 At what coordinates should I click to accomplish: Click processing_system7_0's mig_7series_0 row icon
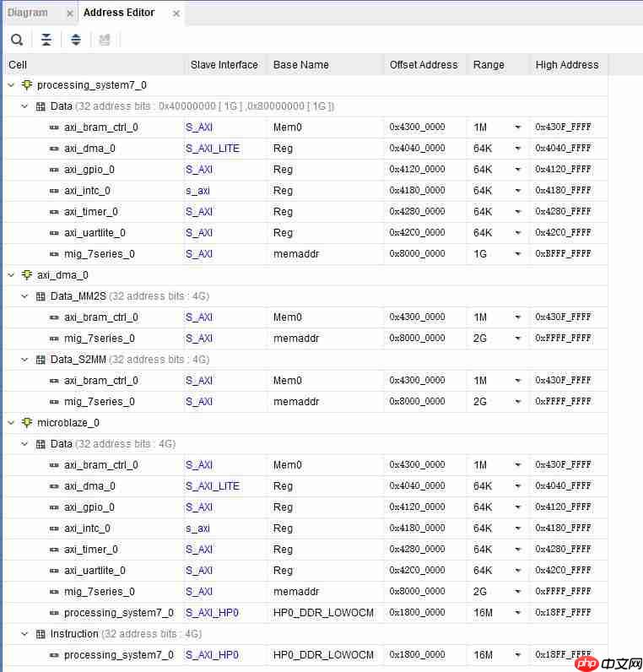(54, 255)
